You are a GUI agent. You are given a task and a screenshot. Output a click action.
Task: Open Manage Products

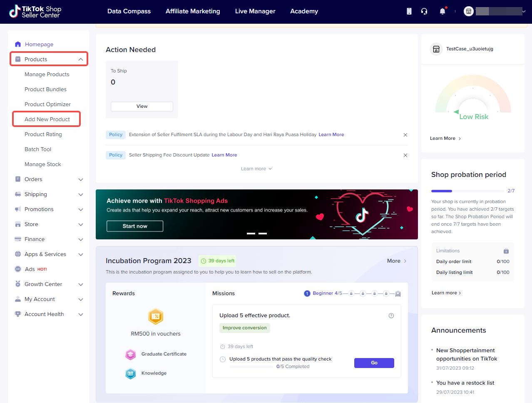pos(47,74)
